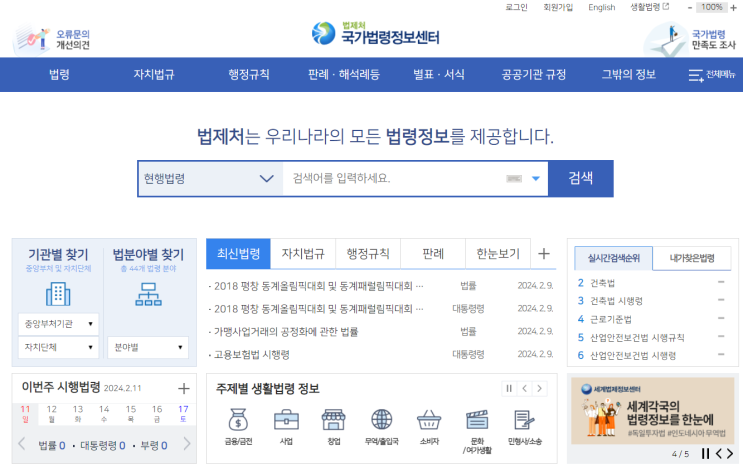Open the 별표 · 서식 main menu
Image resolution: width=743 pixels, height=470 pixels.
(x=439, y=74)
